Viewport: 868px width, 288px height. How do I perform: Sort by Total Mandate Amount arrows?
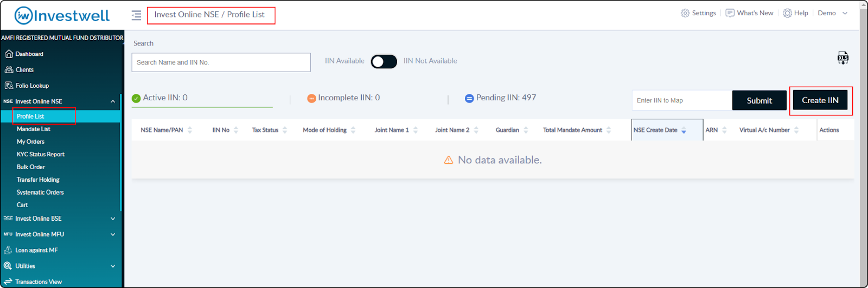tap(609, 130)
